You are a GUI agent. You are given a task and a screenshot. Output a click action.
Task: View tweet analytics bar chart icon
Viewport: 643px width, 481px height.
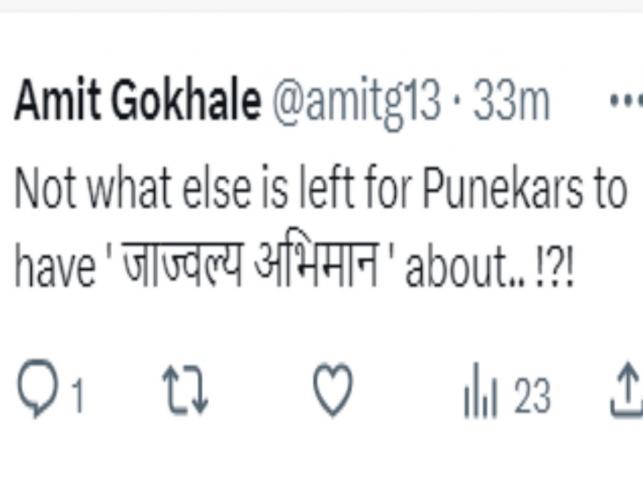(x=480, y=397)
